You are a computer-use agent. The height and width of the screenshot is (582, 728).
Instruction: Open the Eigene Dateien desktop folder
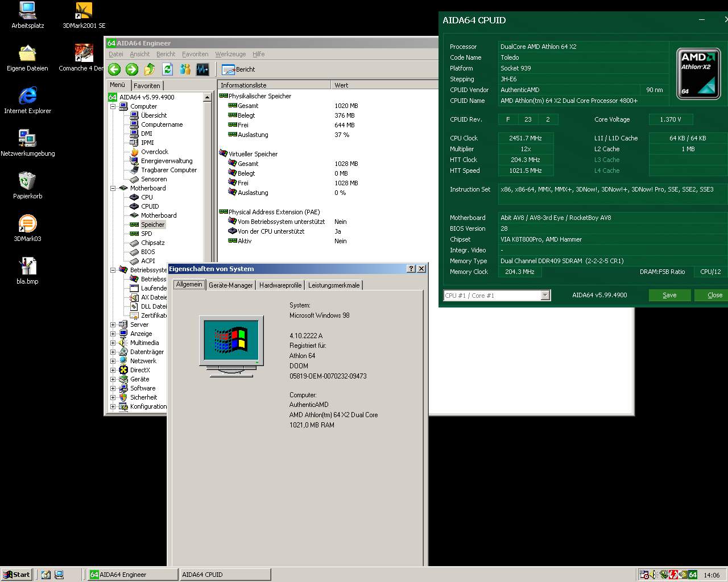point(27,58)
